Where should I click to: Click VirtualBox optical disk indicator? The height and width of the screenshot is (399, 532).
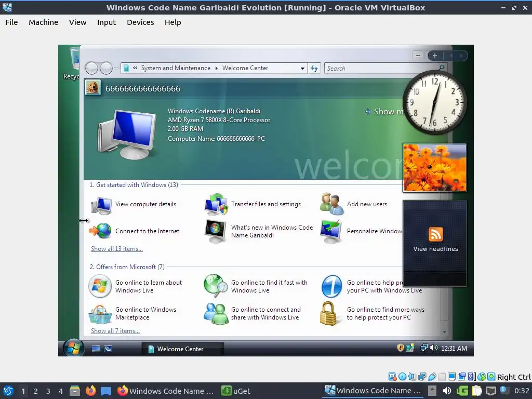tap(403, 377)
